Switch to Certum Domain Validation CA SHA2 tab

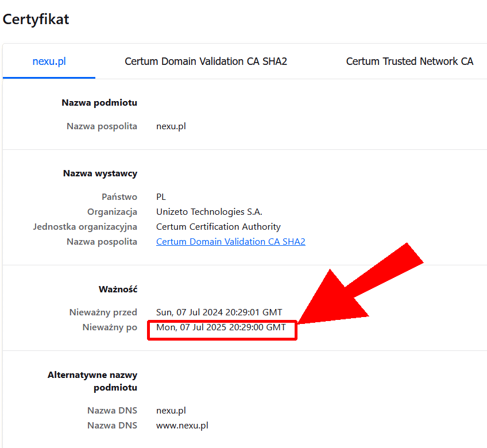(x=206, y=61)
